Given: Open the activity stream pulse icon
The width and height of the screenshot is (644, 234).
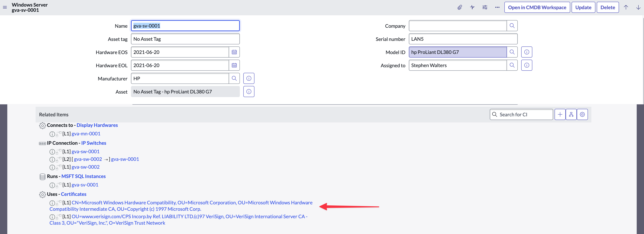Looking at the screenshot, I should click(472, 7).
